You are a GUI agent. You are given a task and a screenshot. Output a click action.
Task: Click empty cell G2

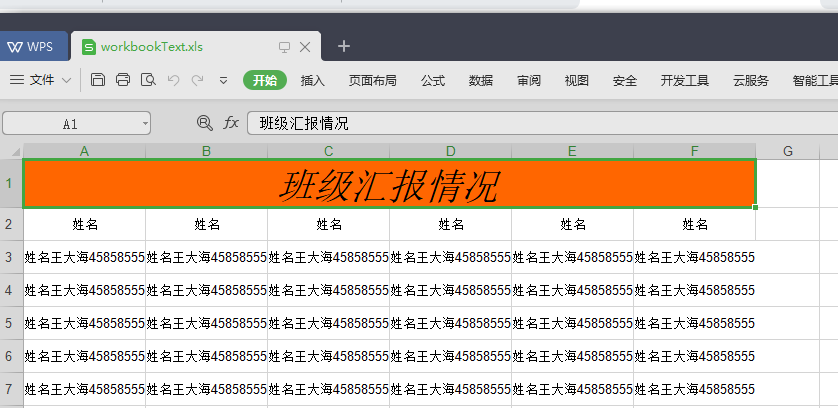click(x=788, y=225)
